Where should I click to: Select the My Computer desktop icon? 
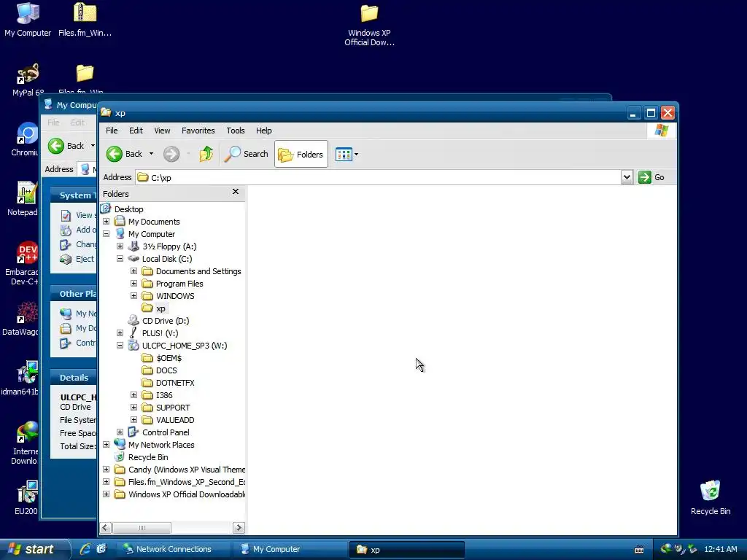28,20
